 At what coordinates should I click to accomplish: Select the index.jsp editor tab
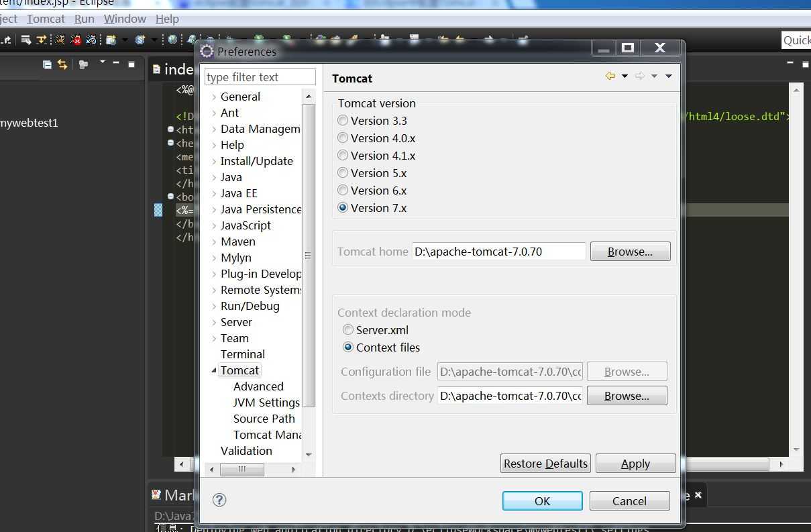(173, 68)
